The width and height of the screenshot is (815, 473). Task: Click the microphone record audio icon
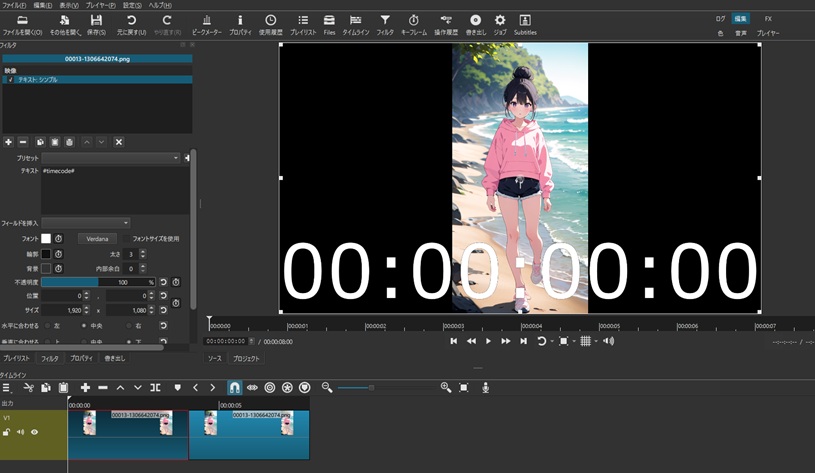(x=485, y=387)
